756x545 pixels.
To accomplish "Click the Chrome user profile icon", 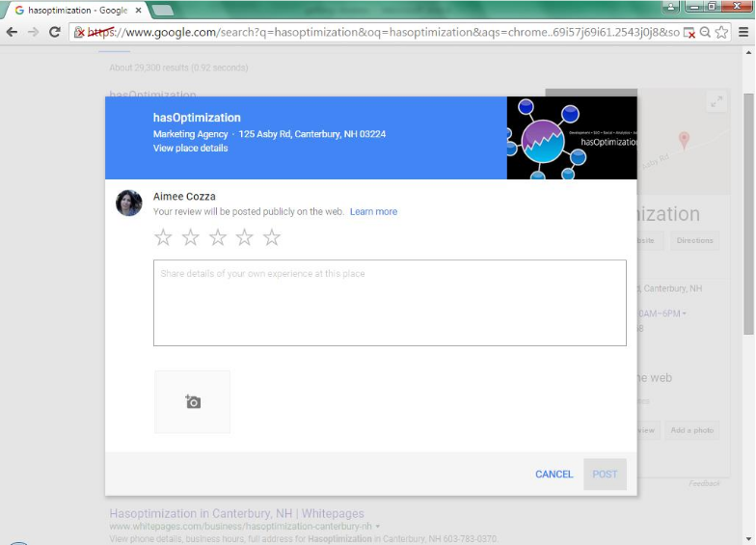I will (x=671, y=6).
